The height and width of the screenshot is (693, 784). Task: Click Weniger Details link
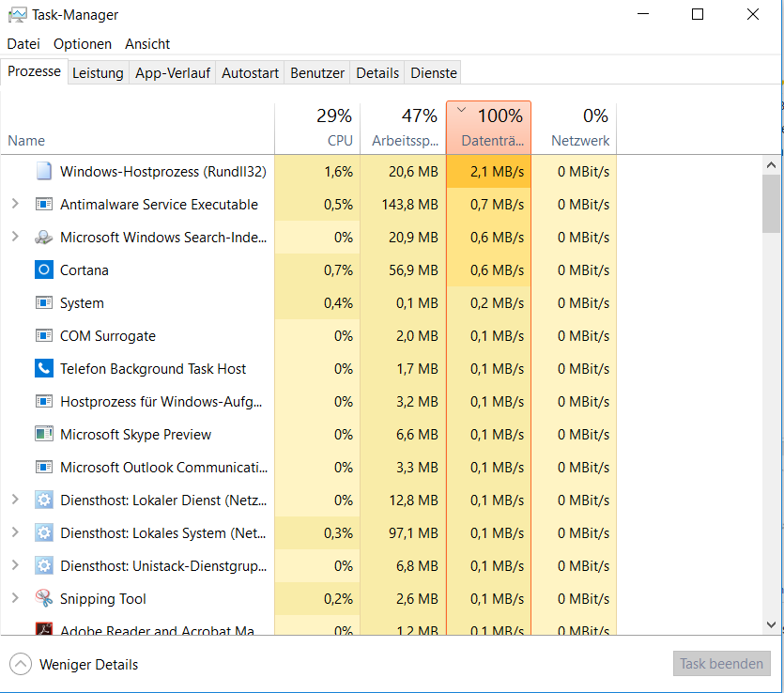click(x=88, y=665)
